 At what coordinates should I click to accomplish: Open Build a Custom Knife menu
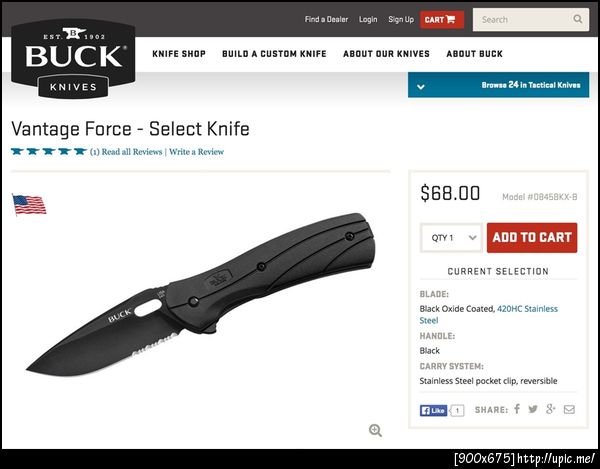pyautogui.click(x=274, y=54)
